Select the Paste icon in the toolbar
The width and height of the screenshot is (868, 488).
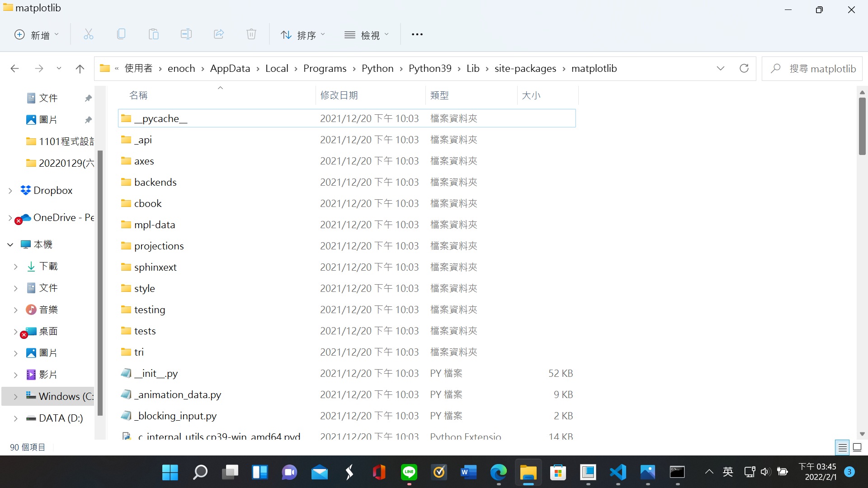(153, 34)
